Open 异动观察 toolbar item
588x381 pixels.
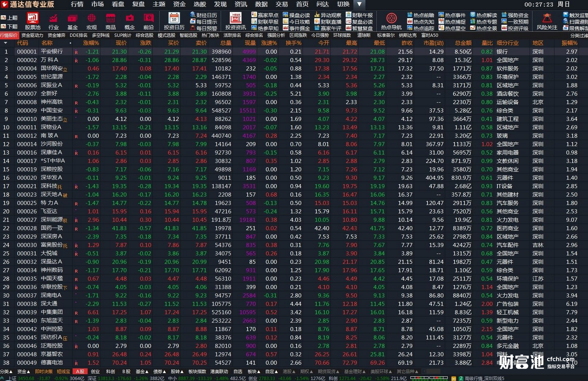[x=328, y=15]
